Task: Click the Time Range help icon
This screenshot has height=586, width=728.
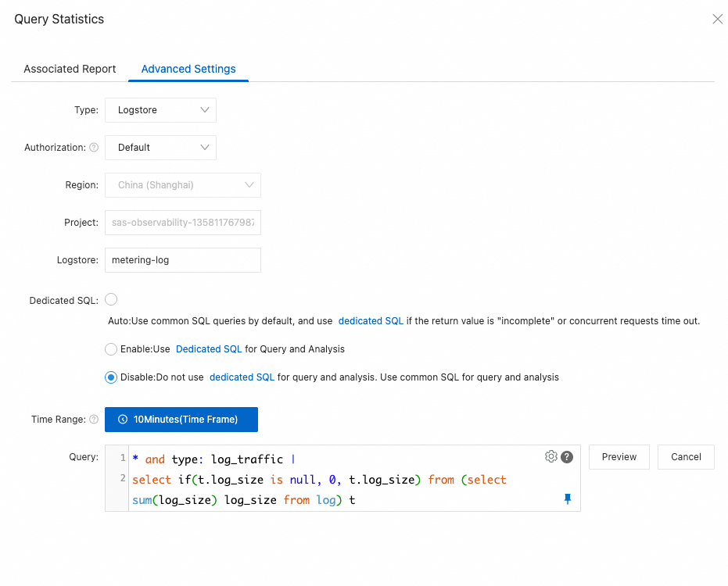Action: point(94,420)
